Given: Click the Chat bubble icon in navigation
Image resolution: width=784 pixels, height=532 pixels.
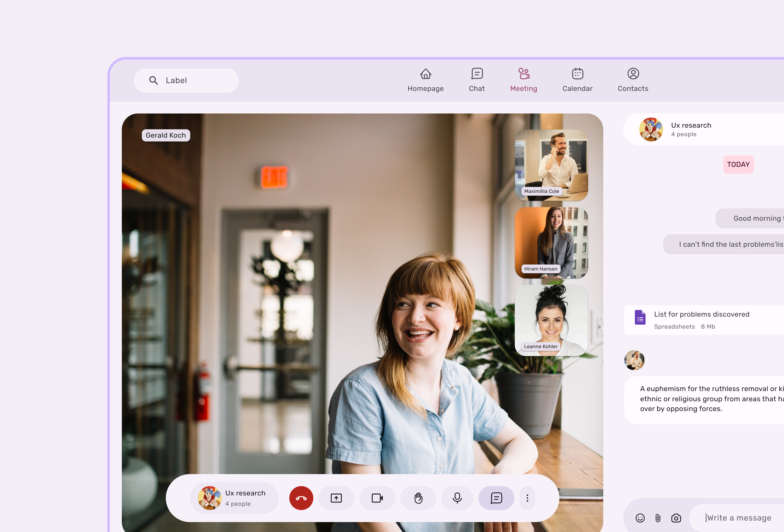Looking at the screenshot, I should point(477,73).
